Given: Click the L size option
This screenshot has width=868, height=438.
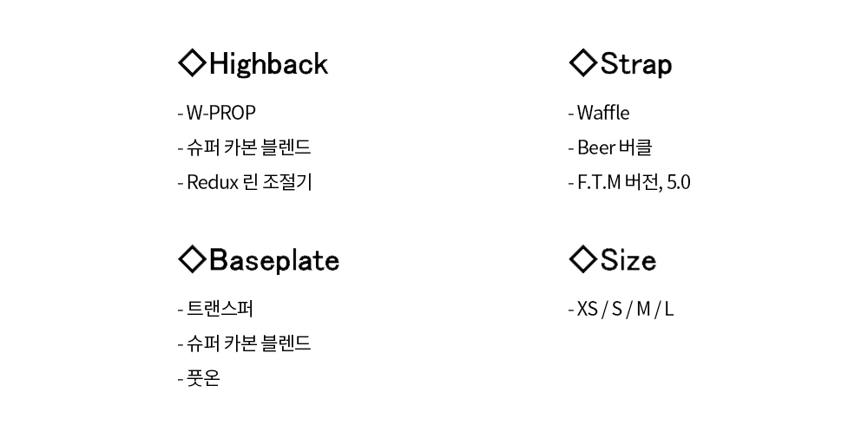Looking at the screenshot, I should coord(669,309).
